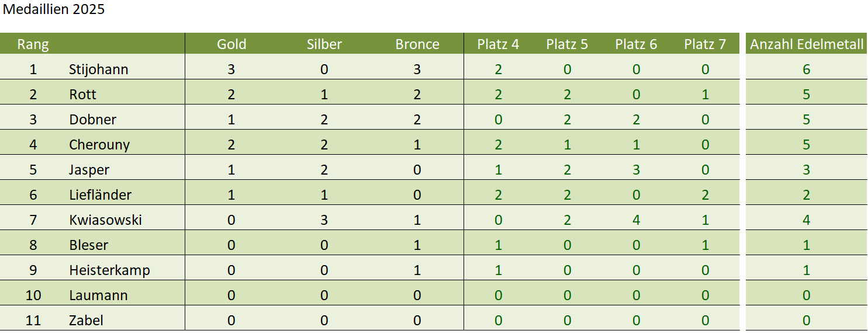Select the 'Rang' column header
The width and height of the screenshot is (868, 334).
click(x=33, y=44)
